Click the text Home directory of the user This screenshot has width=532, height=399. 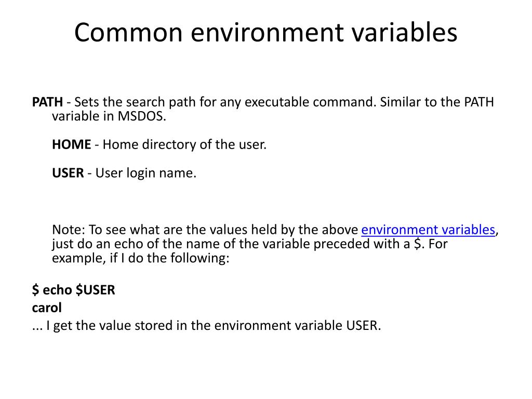tap(184, 144)
